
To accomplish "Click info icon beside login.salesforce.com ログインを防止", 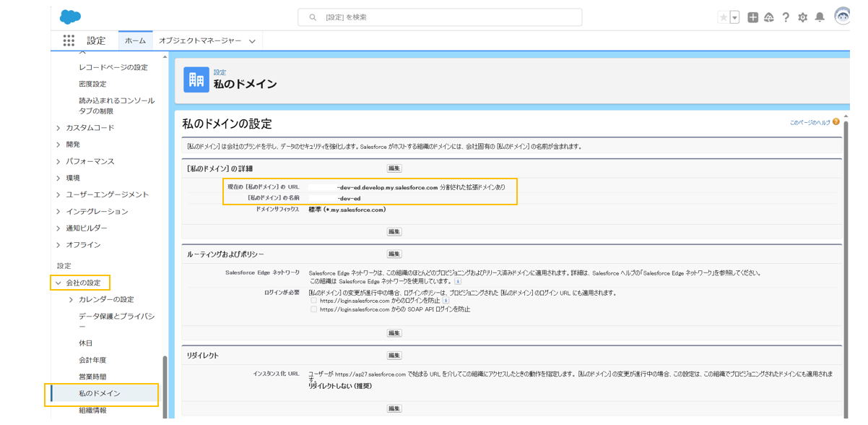I will pos(446,301).
